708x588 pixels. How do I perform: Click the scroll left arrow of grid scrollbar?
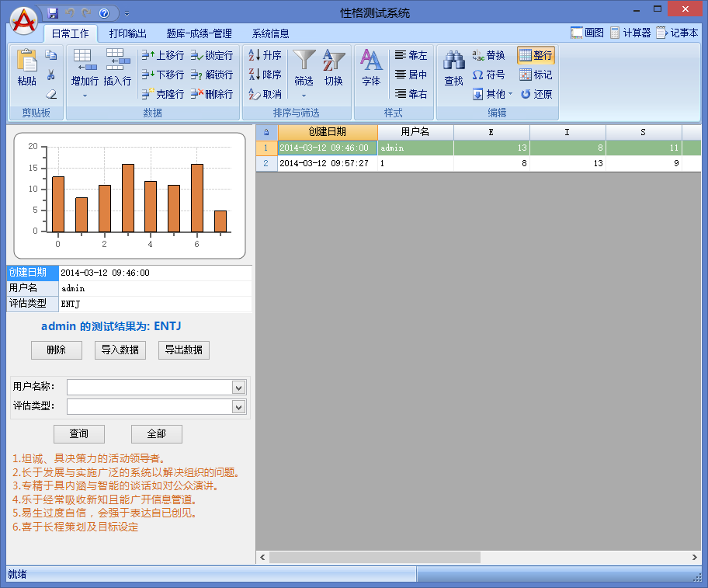coord(262,557)
